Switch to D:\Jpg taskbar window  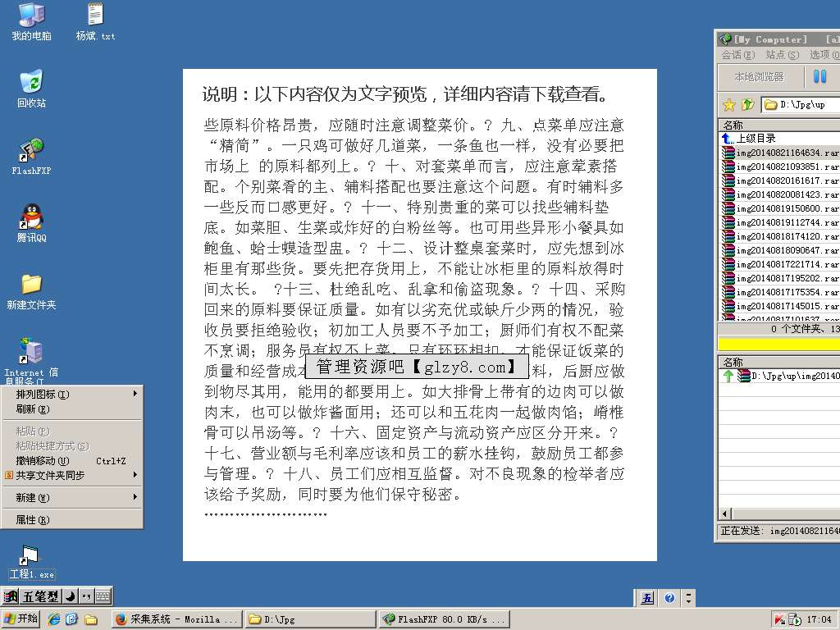coord(311,619)
